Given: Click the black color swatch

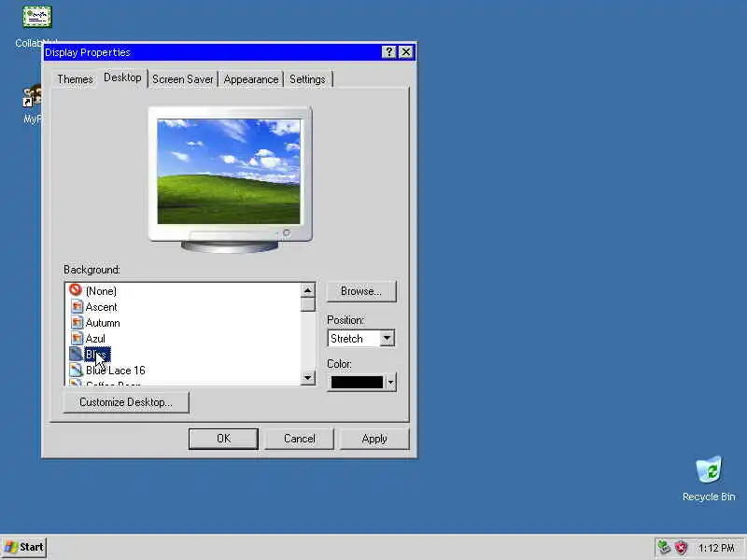Looking at the screenshot, I should coord(357,383).
